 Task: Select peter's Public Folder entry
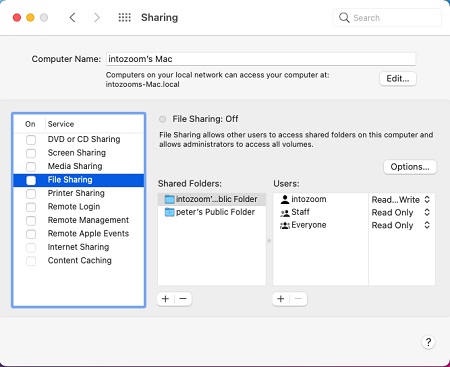(212, 212)
